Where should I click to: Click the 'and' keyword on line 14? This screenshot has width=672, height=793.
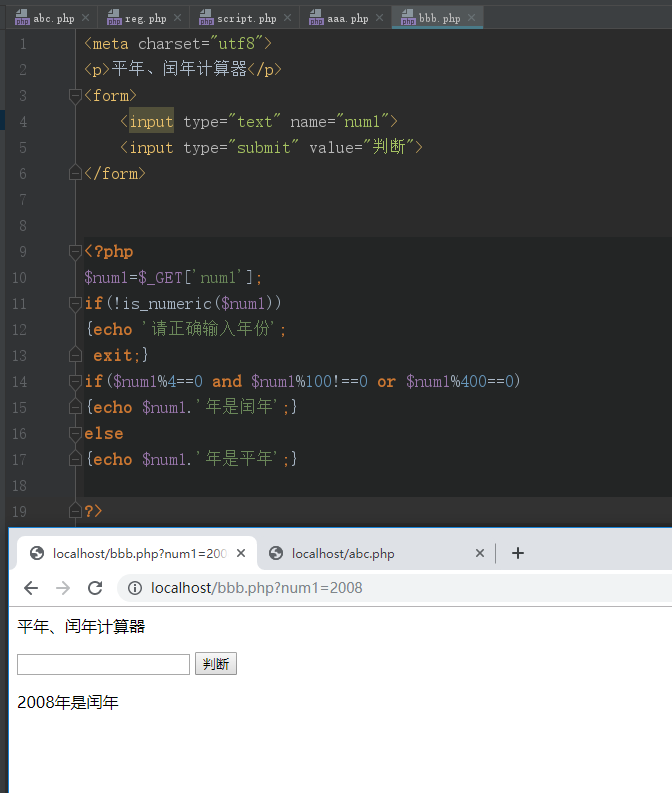click(x=227, y=381)
